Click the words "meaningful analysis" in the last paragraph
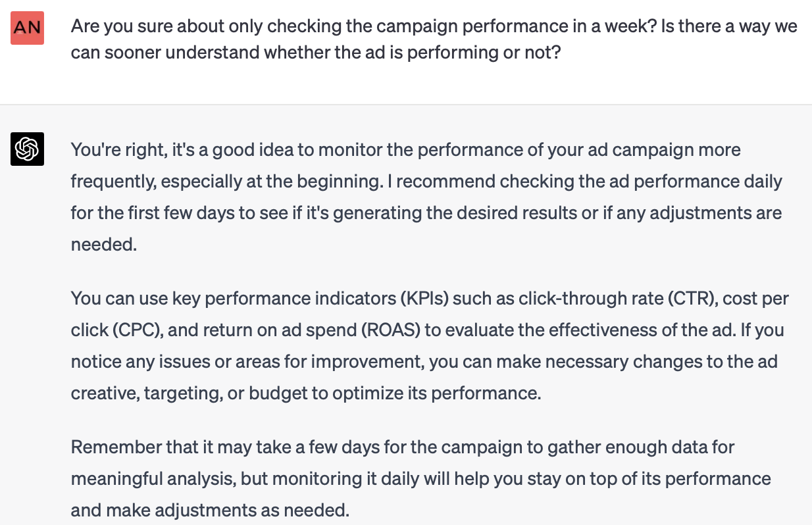Image resolution: width=812 pixels, height=525 pixels. point(151,478)
